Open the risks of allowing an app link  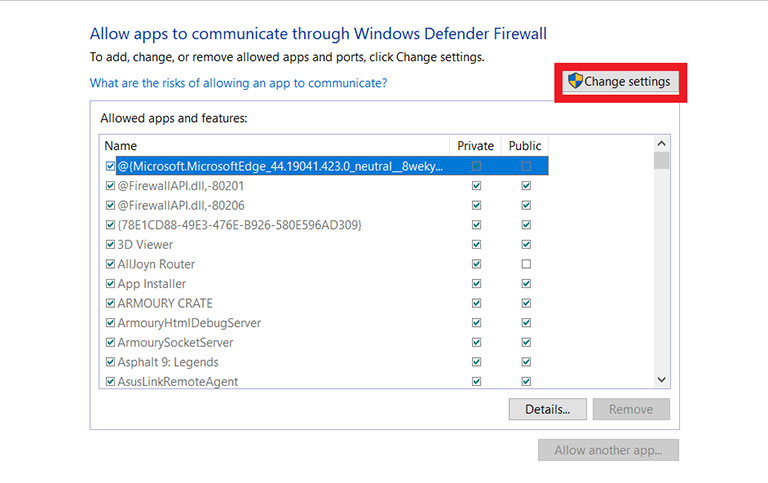[x=238, y=83]
